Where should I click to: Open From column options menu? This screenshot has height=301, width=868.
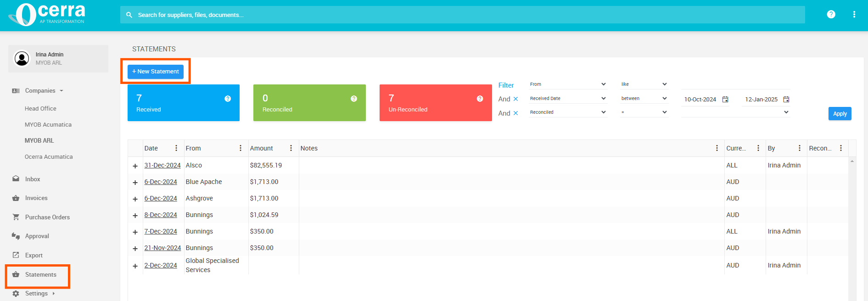pyautogui.click(x=241, y=148)
